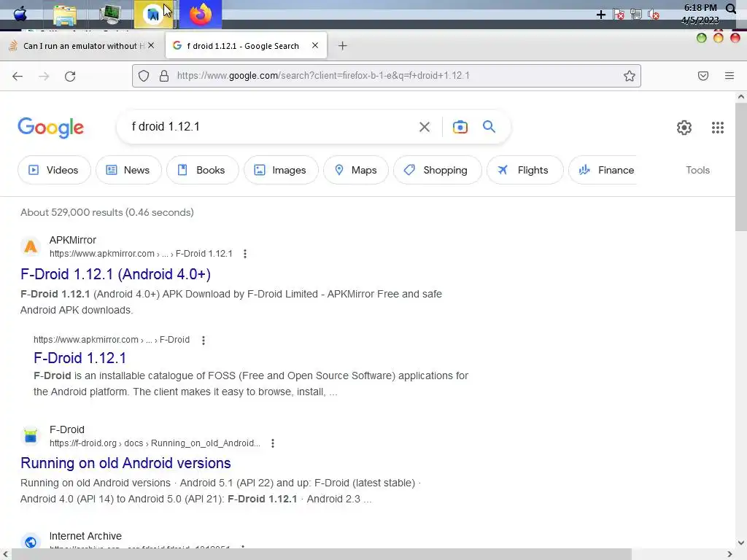Save page to Pocket

[703, 76]
